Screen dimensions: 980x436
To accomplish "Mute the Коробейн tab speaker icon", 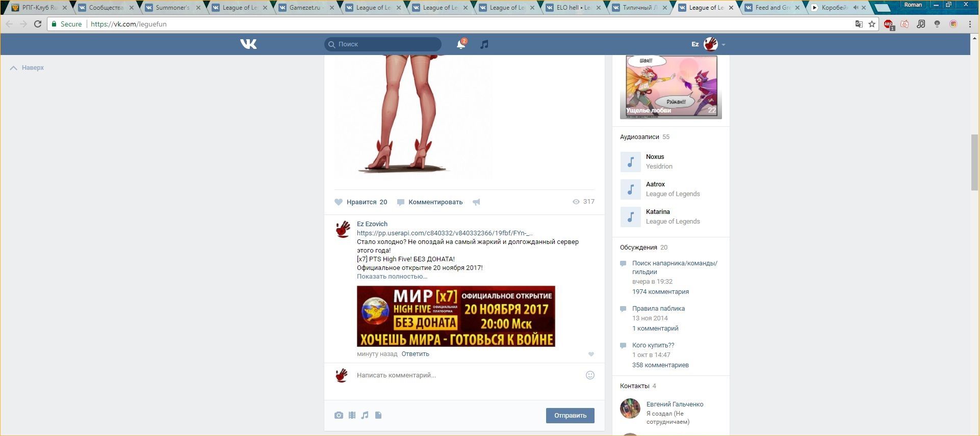I will [856, 8].
